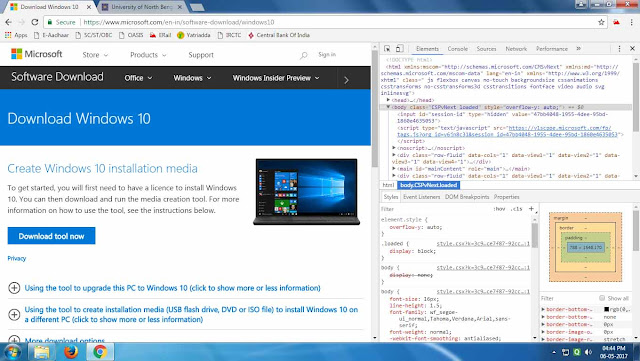Close the DevTools panel
The width and height of the screenshot is (640, 361).
[x=632, y=49]
